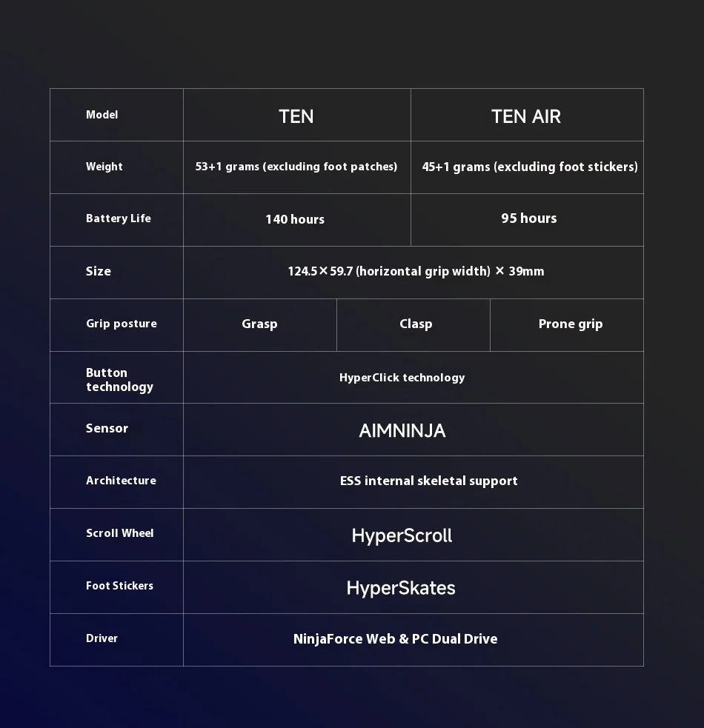This screenshot has width=704, height=728.
Task: Choose the Prone grip cell
Action: (x=570, y=324)
